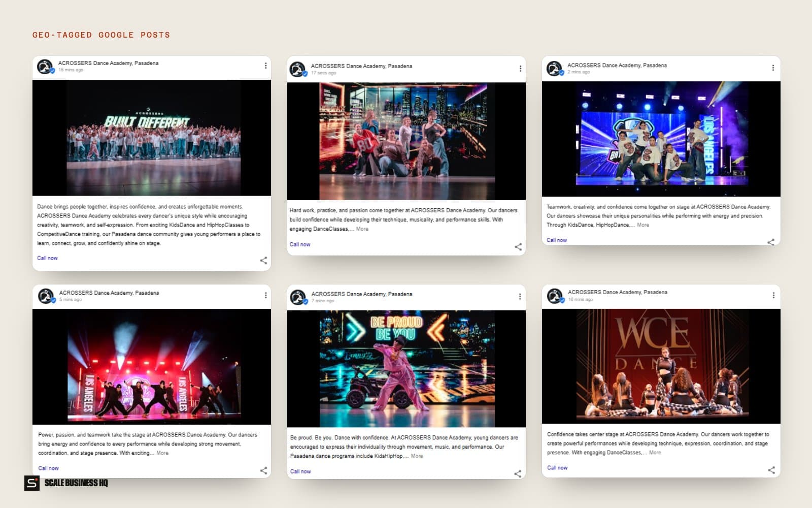Viewport: 812px width, 508px height.
Task: Click the academy name on the WCE Dance post
Action: click(x=618, y=292)
